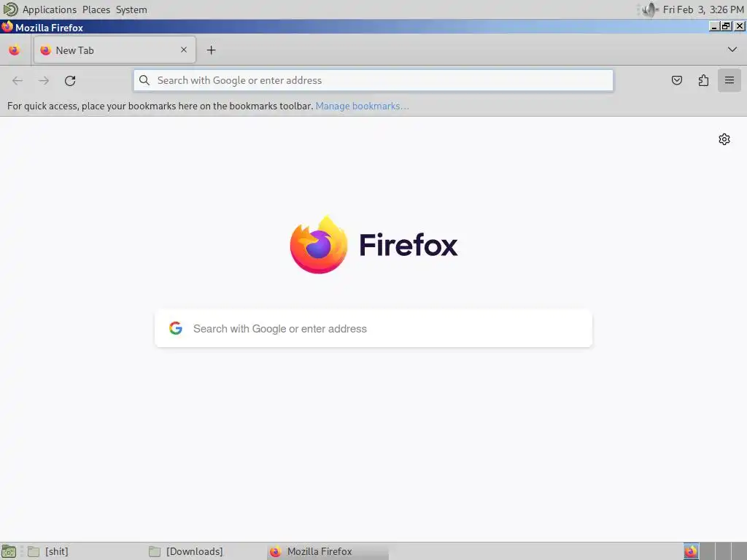Image resolution: width=747 pixels, height=560 pixels.
Task: Go back one page
Action: coord(18,80)
